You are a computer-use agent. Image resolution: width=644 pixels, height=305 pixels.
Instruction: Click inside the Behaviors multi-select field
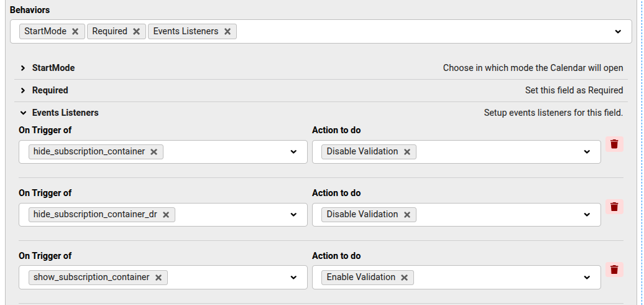point(423,32)
